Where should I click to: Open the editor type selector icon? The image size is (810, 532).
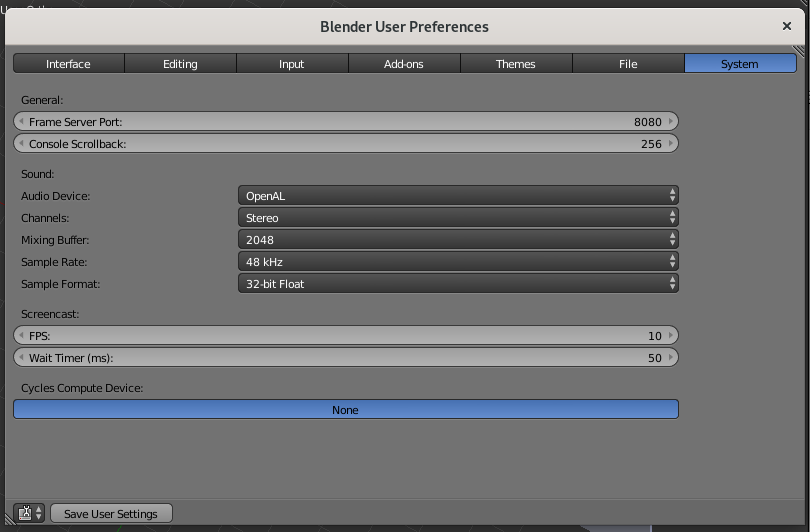coord(29,513)
